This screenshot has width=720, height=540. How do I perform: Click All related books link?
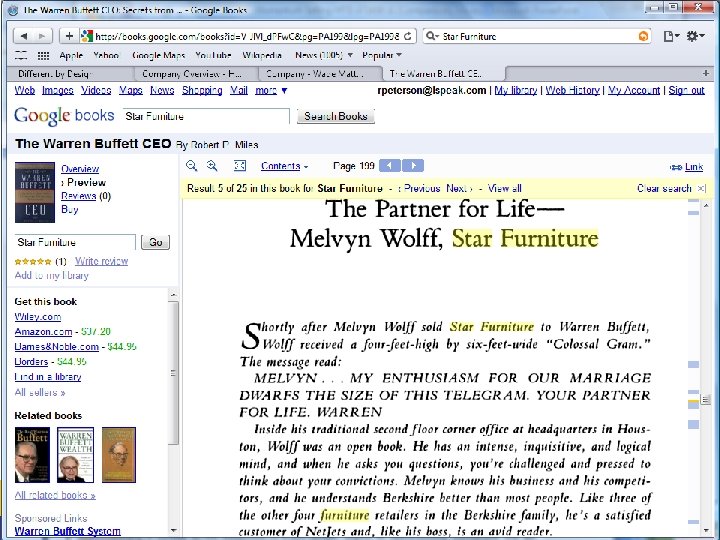[55, 495]
